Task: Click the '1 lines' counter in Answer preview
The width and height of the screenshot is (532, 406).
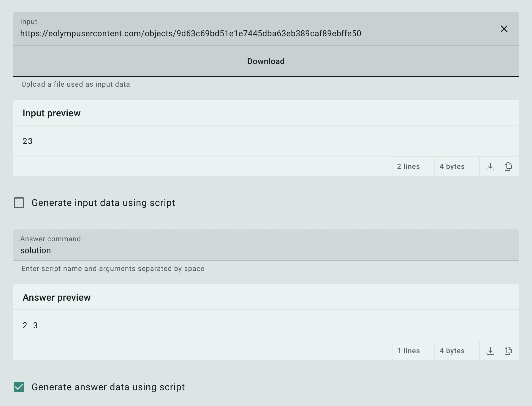Action: (408, 351)
